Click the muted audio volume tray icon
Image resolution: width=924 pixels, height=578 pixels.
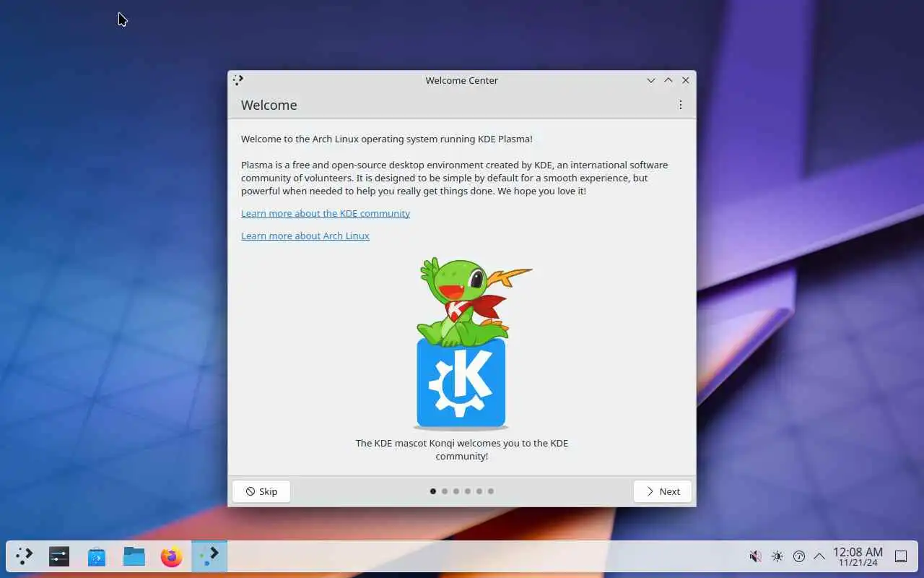click(755, 556)
